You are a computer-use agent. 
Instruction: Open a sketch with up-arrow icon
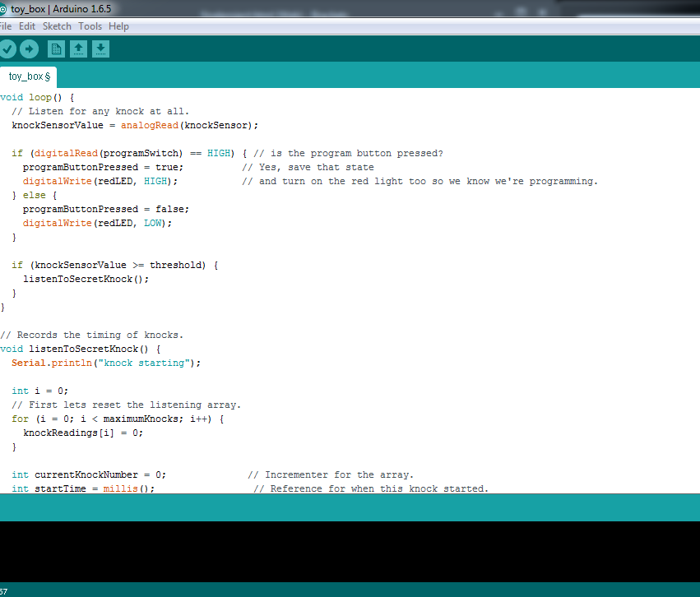click(79, 49)
